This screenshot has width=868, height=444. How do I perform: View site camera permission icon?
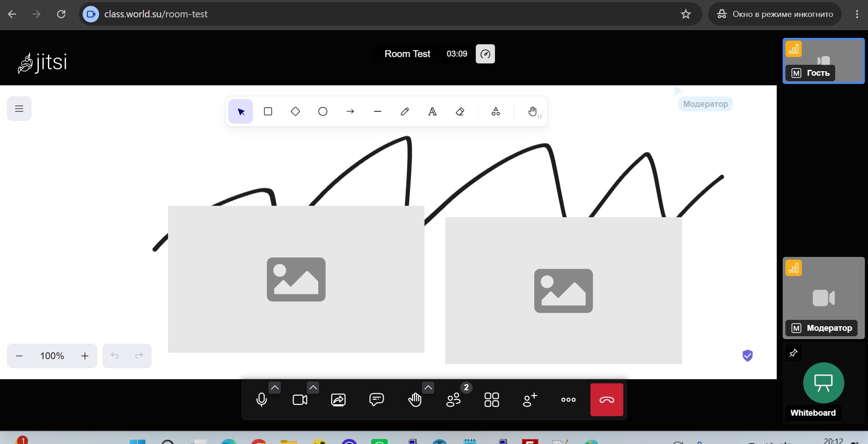(x=91, y=14)
